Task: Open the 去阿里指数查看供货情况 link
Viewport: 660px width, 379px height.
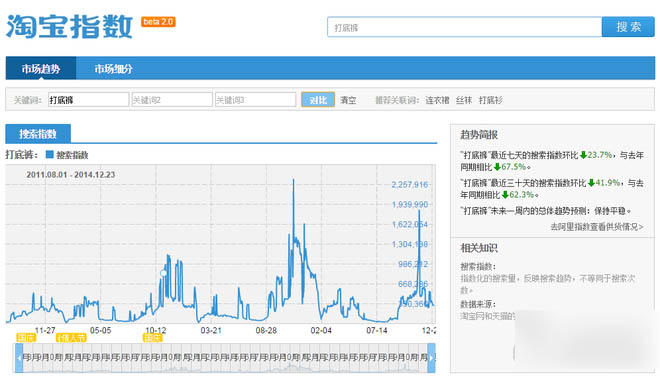Action: pos(597,227)
